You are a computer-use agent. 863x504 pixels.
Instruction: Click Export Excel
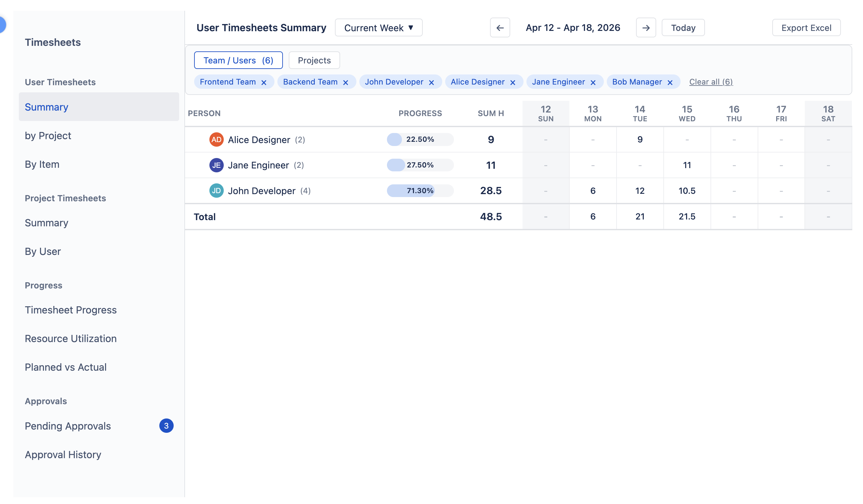[x=806, y=28]
